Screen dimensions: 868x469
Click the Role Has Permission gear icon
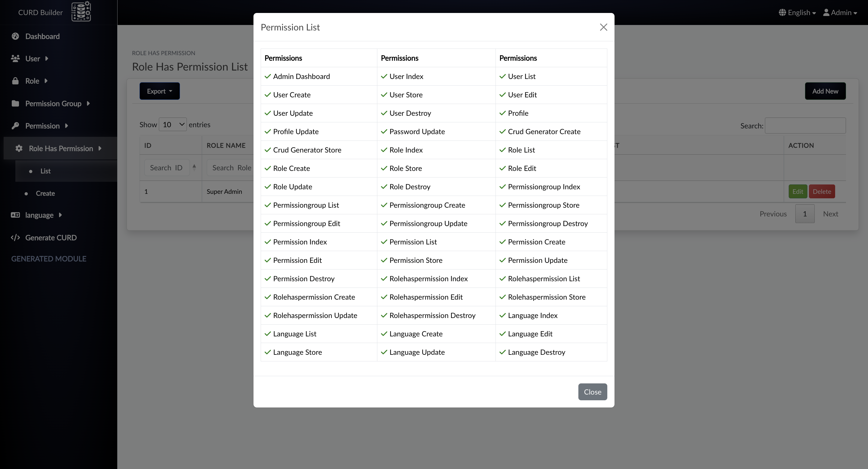coord(19,148)
